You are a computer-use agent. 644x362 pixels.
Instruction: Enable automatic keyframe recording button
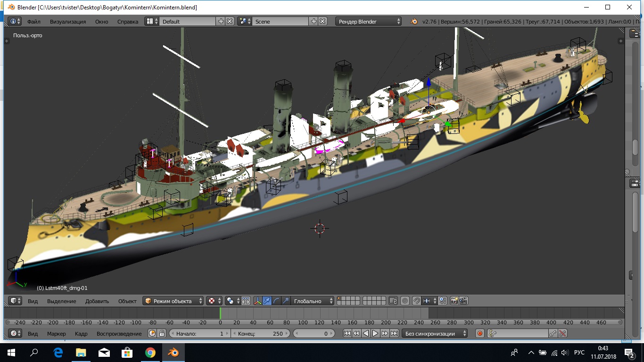[x=480, y=333]
